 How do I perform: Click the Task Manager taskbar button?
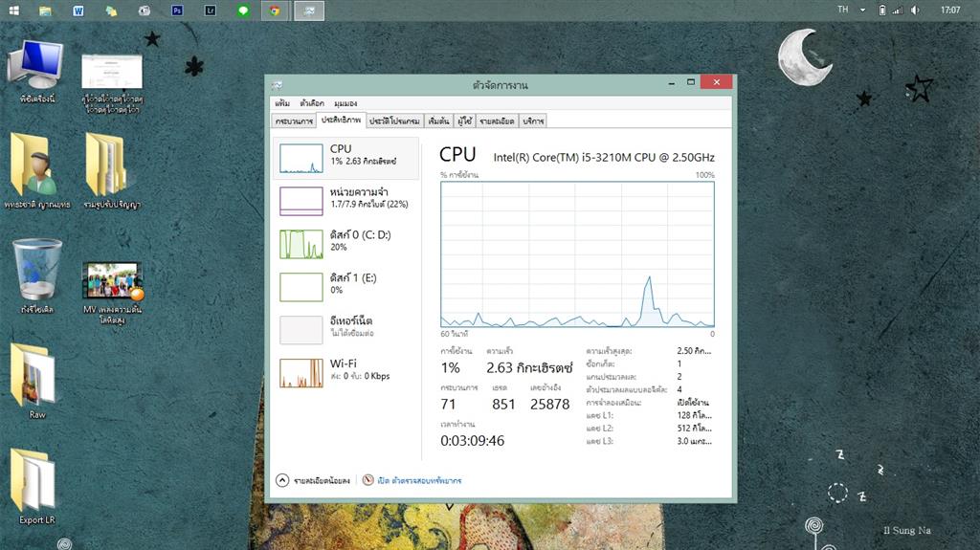click(309, 11)
